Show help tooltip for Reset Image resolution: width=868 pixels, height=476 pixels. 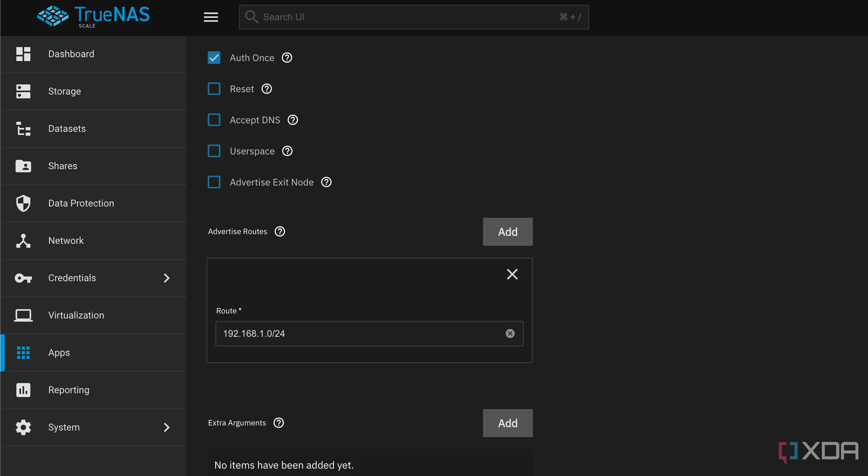pos(267,89)
